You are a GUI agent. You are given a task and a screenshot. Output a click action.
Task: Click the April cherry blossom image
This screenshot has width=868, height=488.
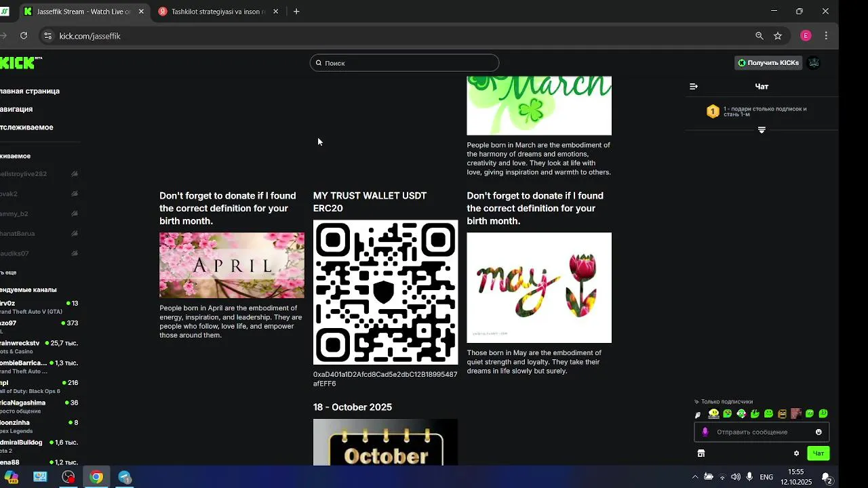tap(232, 265)
